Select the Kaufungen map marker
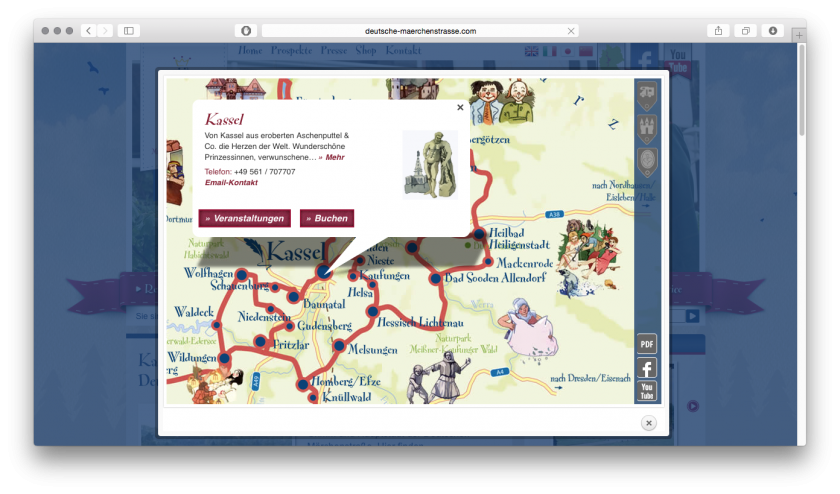The height and width of the screenshot is (494, 840). (352, 276)
